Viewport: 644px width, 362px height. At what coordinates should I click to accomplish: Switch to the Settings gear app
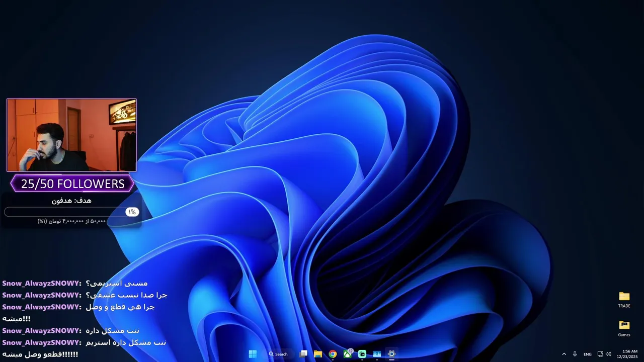coord(391,354)
